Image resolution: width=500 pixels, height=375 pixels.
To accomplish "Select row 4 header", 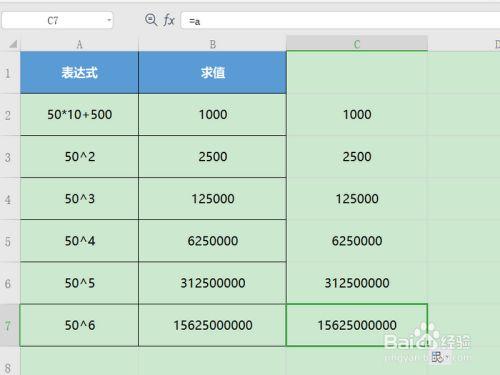I will [x=9, y=199].
